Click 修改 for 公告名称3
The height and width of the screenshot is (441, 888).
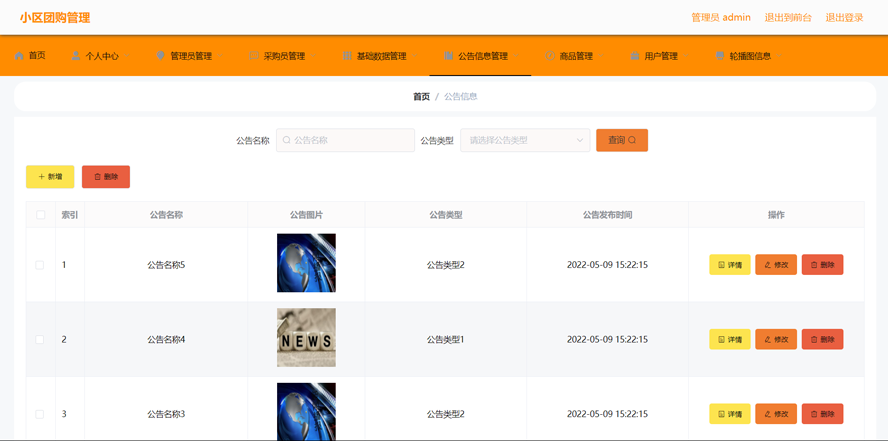pos(776,414)
